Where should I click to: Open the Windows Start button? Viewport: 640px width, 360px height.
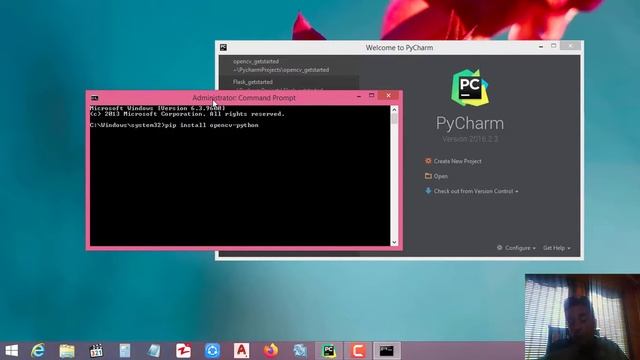pos(12,351)
